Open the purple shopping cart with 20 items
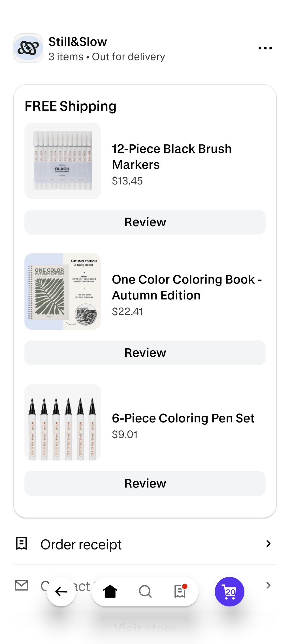290x644 pixels. 229,592
